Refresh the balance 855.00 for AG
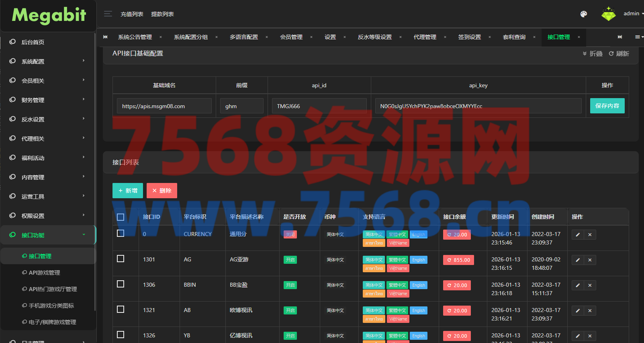This screenshot has width=644, height=343. point(458,260)
